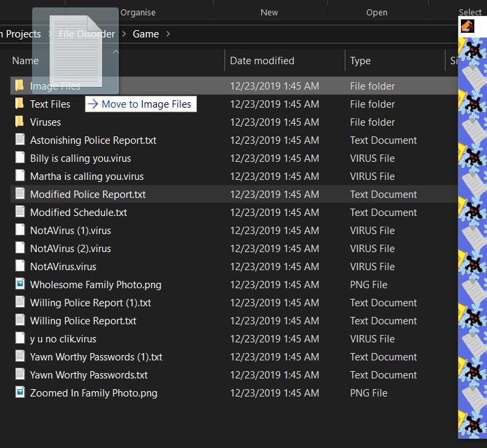Click the date modified of Zoomed In Family Photo.png
The height and width of the screenshot is (448, 487).
point(275,393)
